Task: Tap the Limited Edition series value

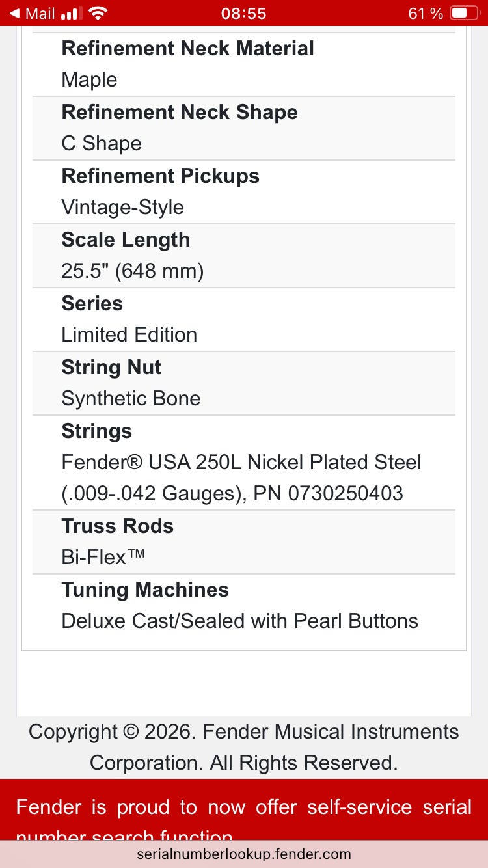Action: point(129,334)
